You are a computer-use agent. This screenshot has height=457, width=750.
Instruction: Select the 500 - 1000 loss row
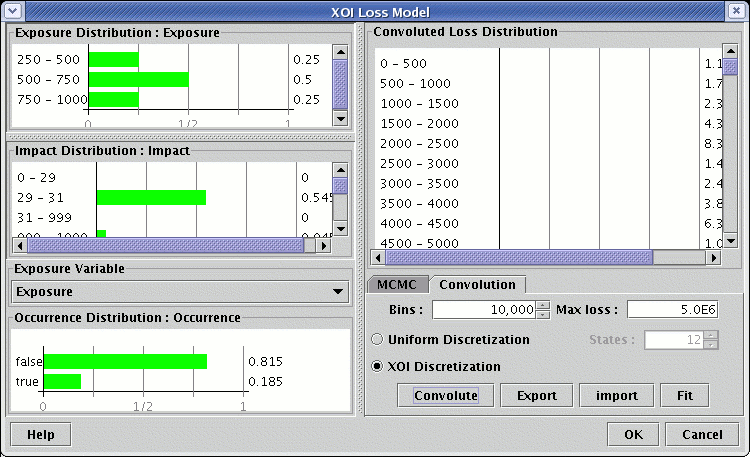pyautogui.click(x=549, y=84)
